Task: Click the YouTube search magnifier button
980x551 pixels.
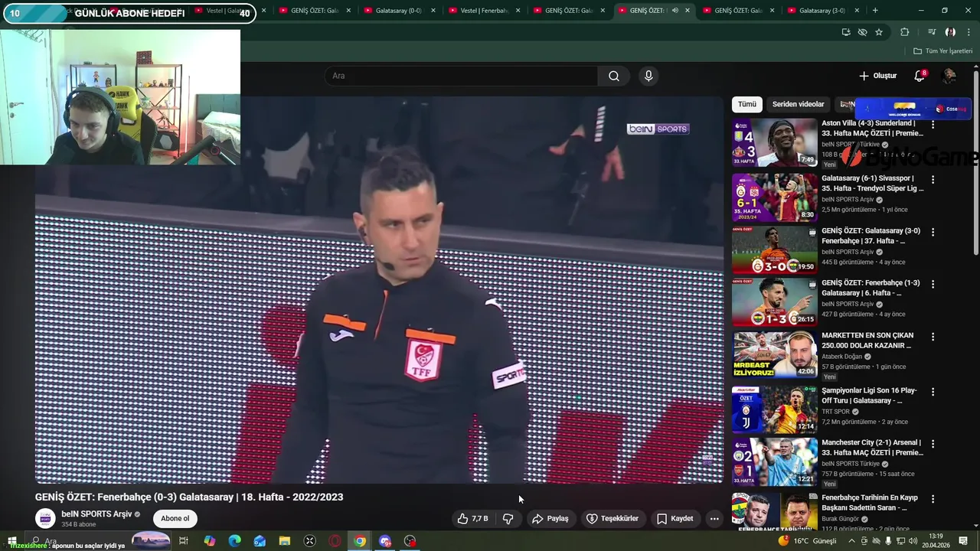Action: click(613, 76)
